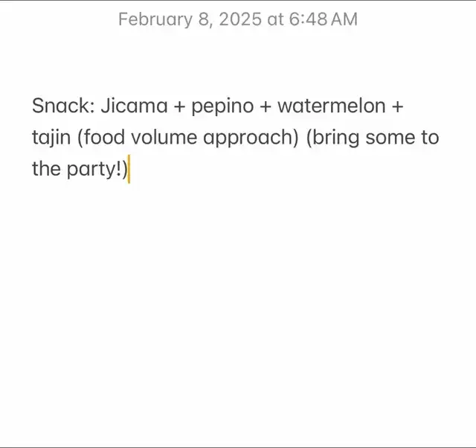
Task: Click on the word watermelon
Action: pos(332,106)
